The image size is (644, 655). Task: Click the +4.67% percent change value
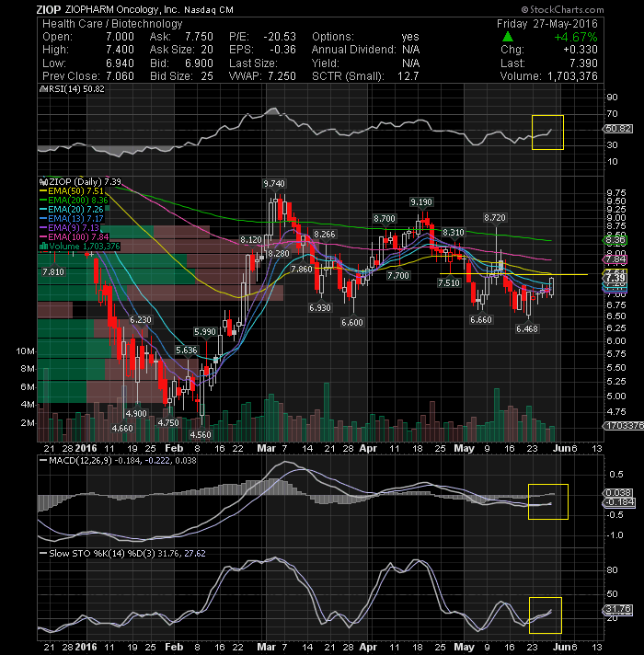pos(576,37)
